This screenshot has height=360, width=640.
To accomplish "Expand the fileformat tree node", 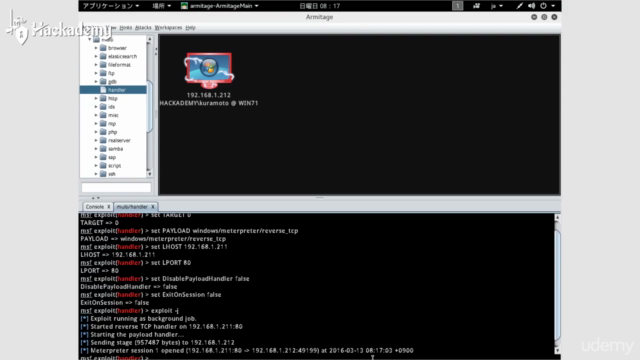I will [96, 64].
